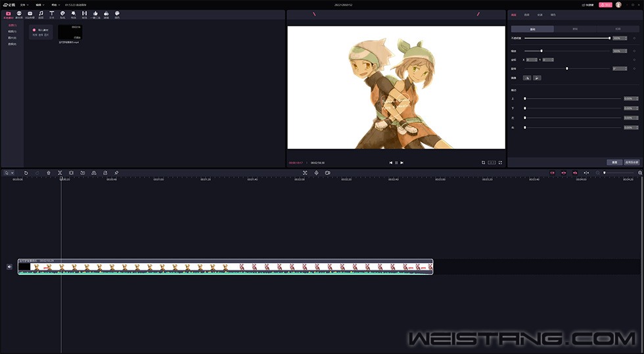Open the File menu dropdown
The height and width of the screenshot is (354, 644).
(x=24, y=5)
